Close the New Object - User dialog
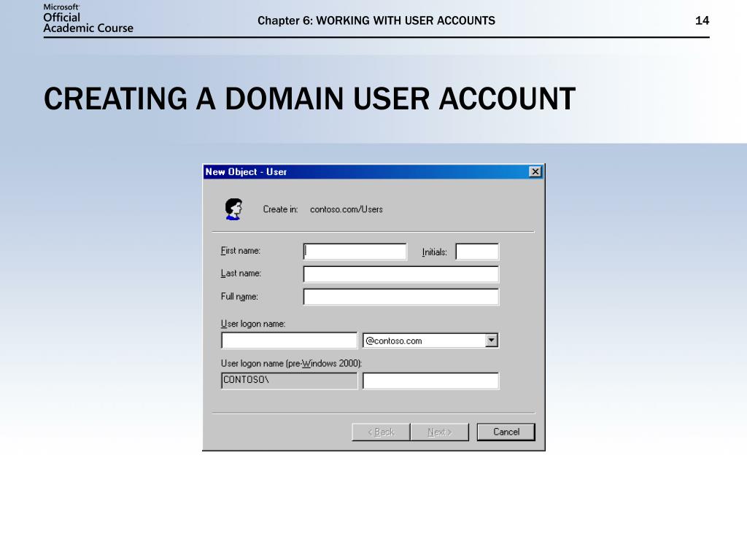Screen dimensions: 747x560 [x=535, y=172]
